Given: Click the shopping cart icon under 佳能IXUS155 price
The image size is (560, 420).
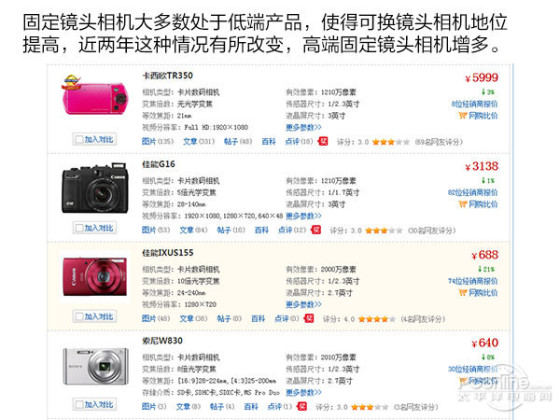Looking at the screenshot, I should coord(463,293).
